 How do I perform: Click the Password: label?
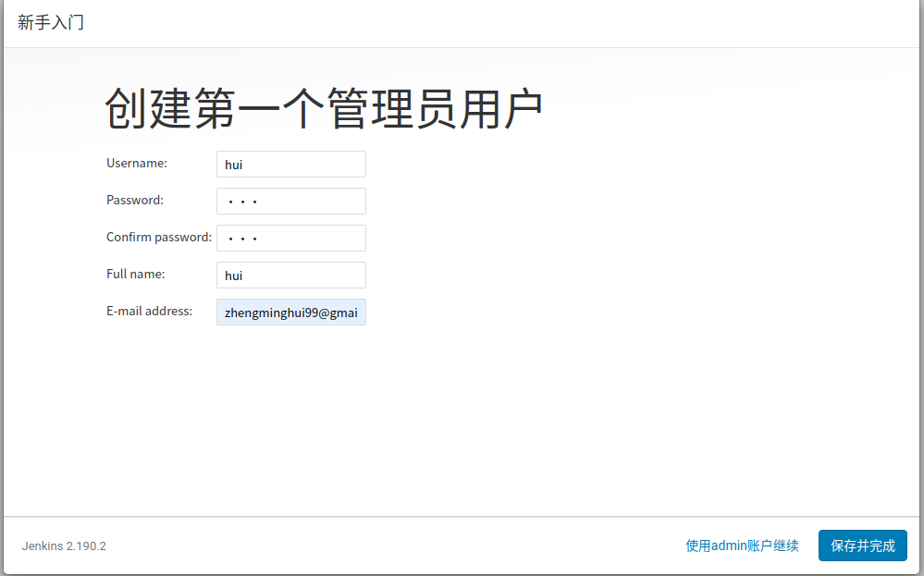[134, 200]
